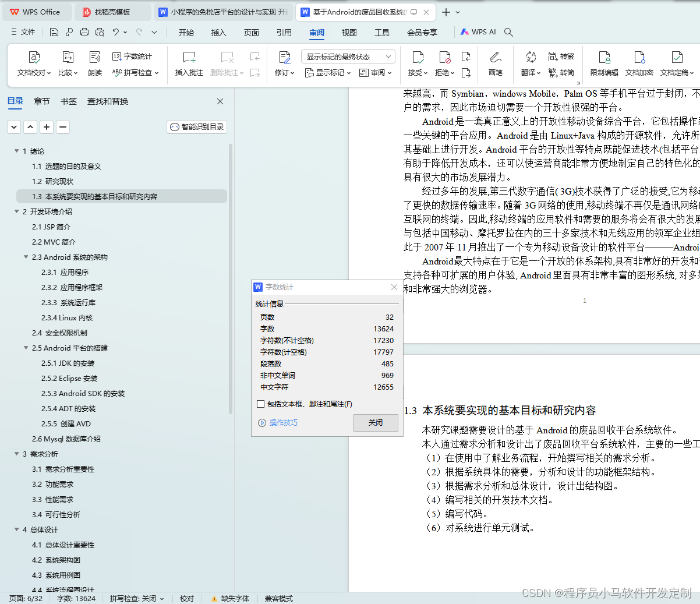The width and height of the screenshot is (700, 604).
Task: Switch to the 开始 ribbon tab
Action: (186, 32)
